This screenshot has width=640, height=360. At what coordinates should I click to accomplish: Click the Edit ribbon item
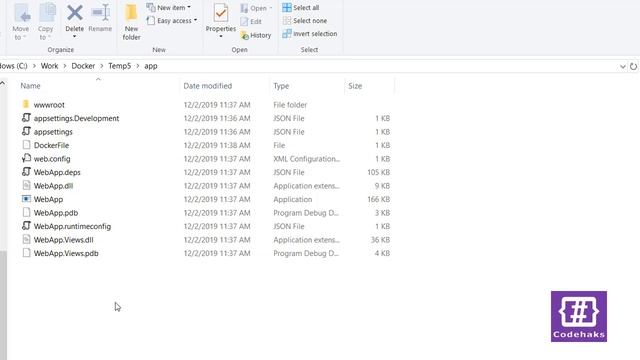[251, 22]
